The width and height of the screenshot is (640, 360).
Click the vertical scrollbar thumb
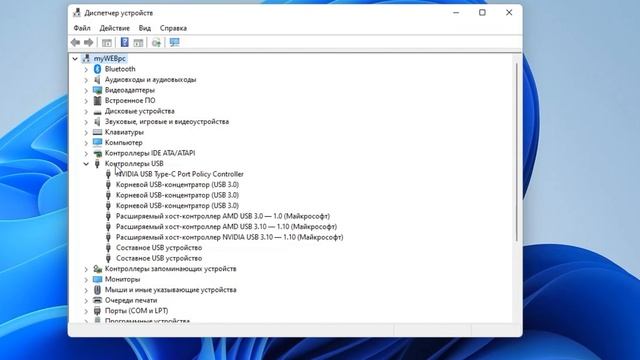click(516, 152)
